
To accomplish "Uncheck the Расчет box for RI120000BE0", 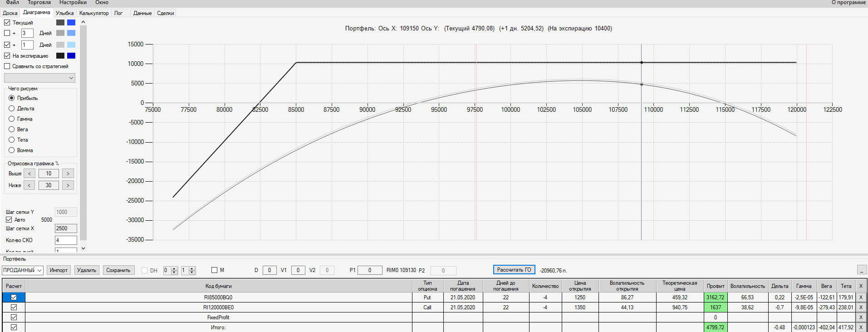I will [14, 307].
